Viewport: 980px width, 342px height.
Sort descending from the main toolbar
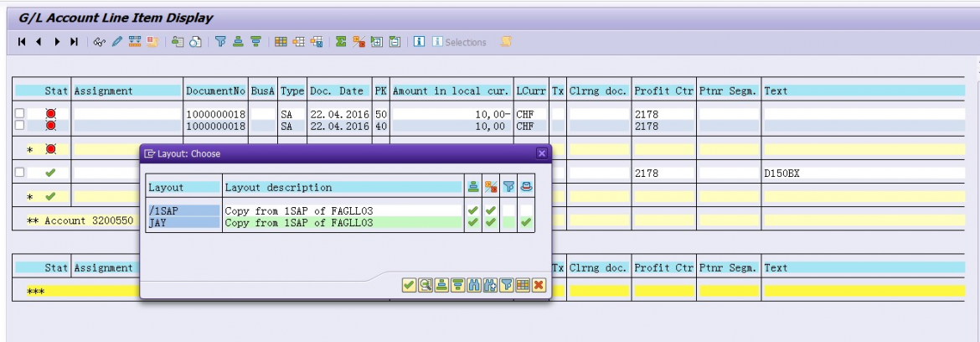pos(255,42)
